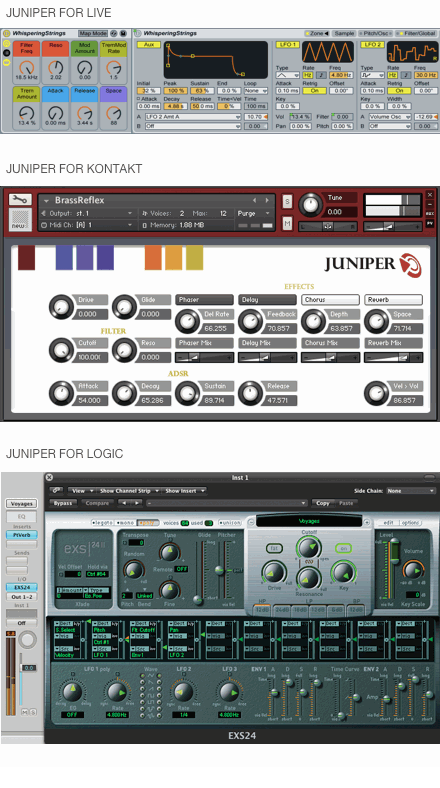Viewport: 440px width, 788px height.
Task: Adjust the Glide knob in Kontakt
Action: (125, 307)
